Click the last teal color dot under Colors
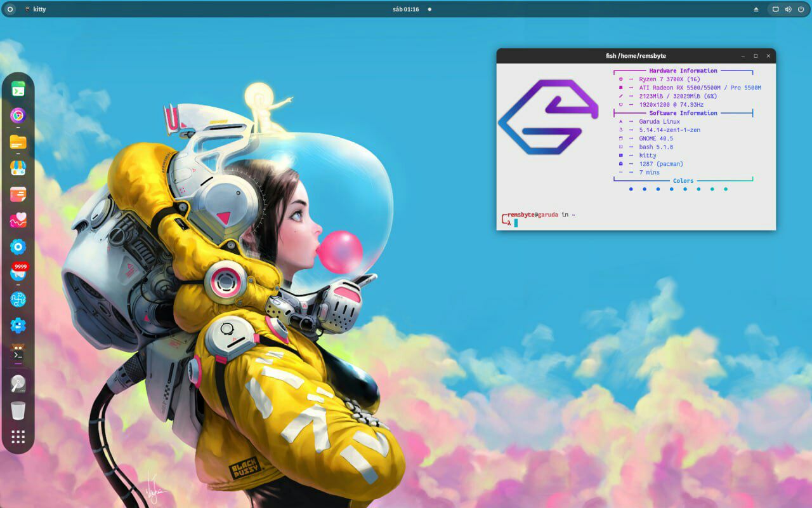 coord(726,189)
